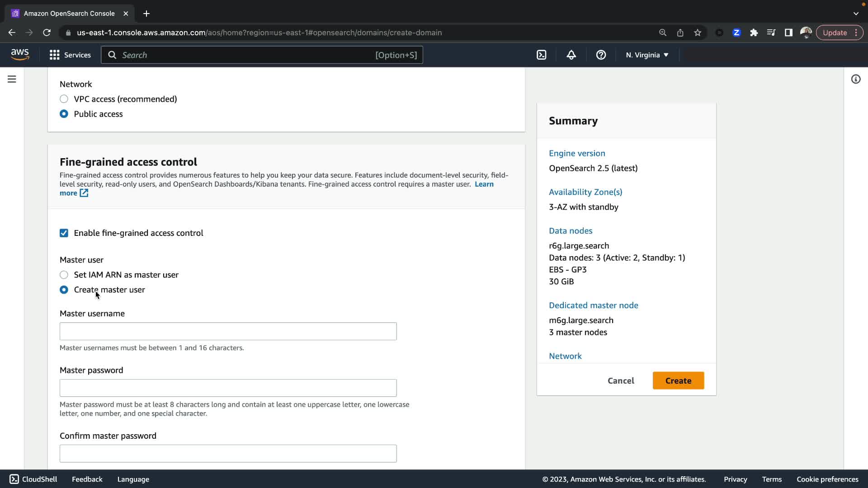Open the notifications bell icon
Image resolution: width=868 pixels, height=488 pixels.
(x=571, y=55)
